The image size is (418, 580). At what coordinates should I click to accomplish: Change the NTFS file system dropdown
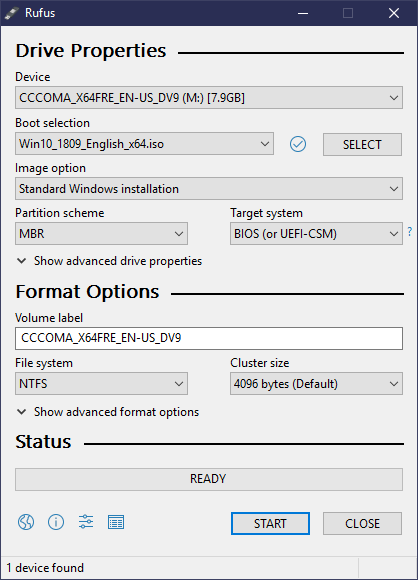pos(101,384)
